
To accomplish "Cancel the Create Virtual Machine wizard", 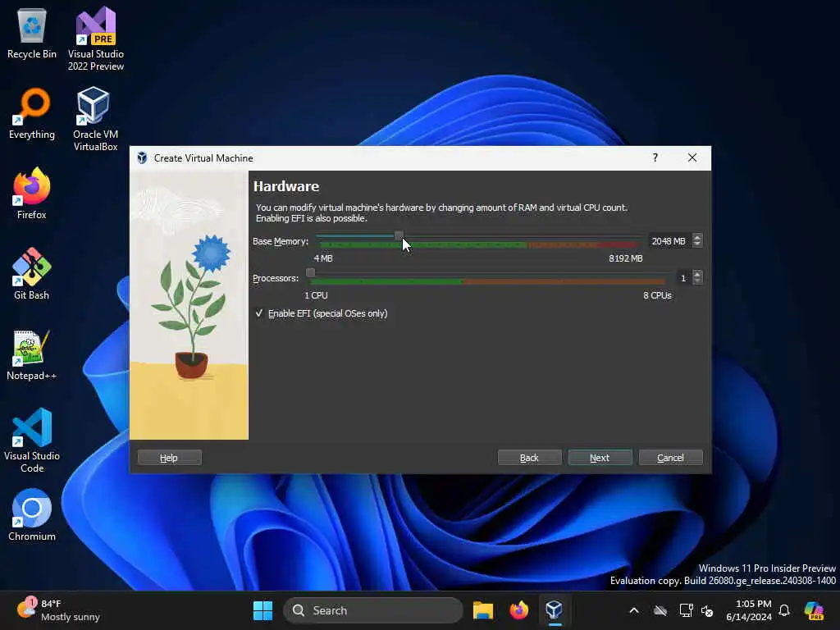I will (x=671, y=458).
